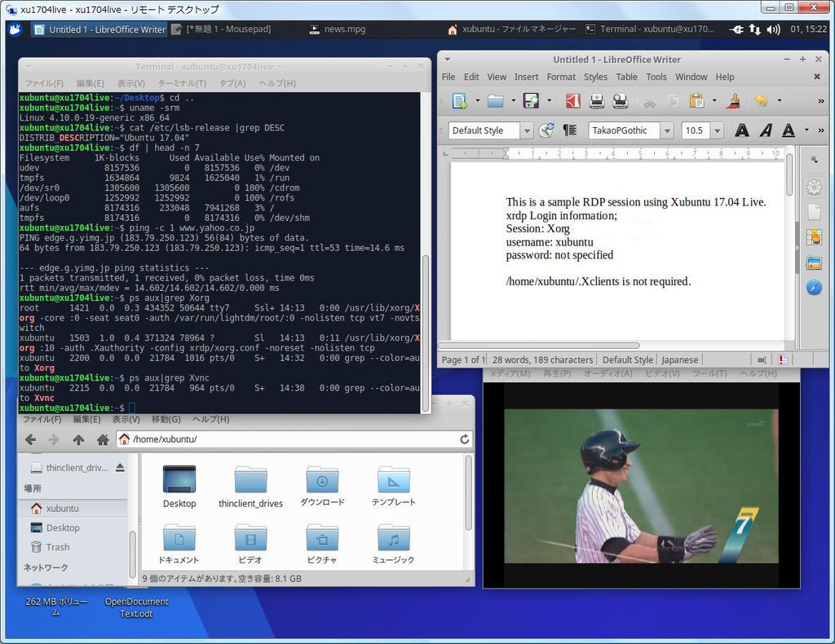Go to parent folder in file manager

tap(78, 439)
